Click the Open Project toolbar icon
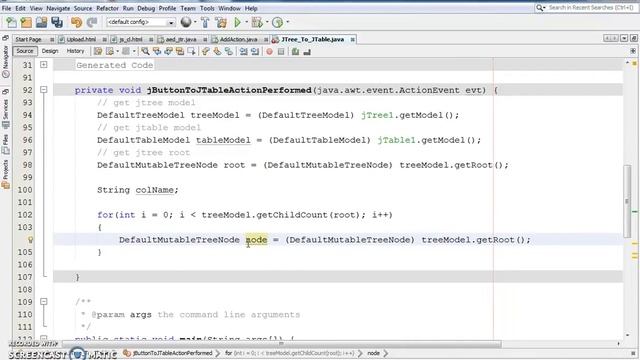 click(42, 22)
